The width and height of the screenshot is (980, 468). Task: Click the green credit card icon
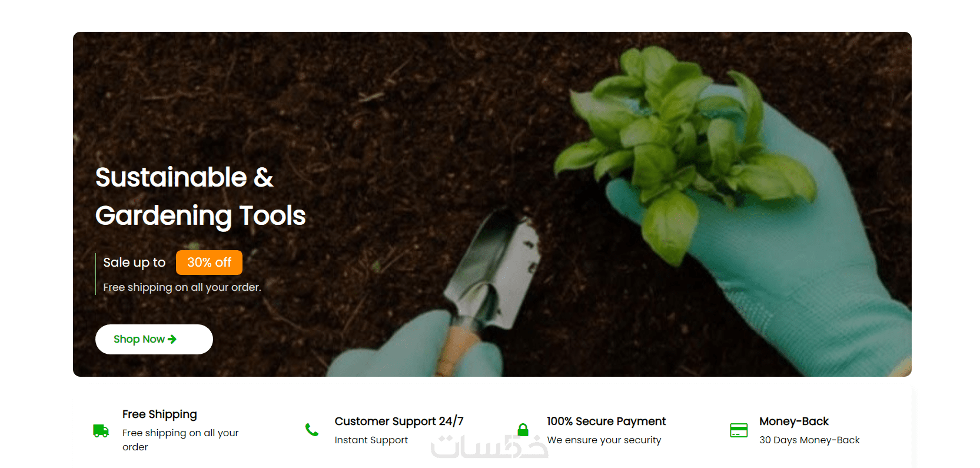739,430
